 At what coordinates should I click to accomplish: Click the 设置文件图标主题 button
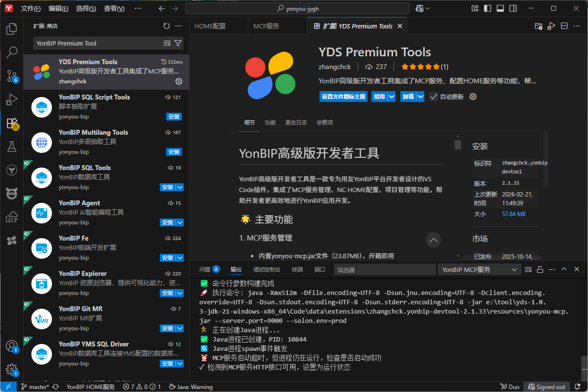(x=343, y=97)
